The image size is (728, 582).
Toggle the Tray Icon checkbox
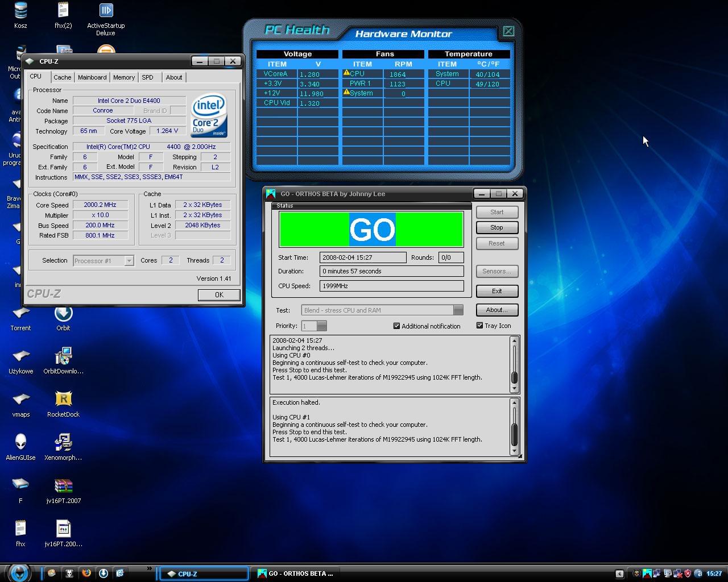coord(494,326)
